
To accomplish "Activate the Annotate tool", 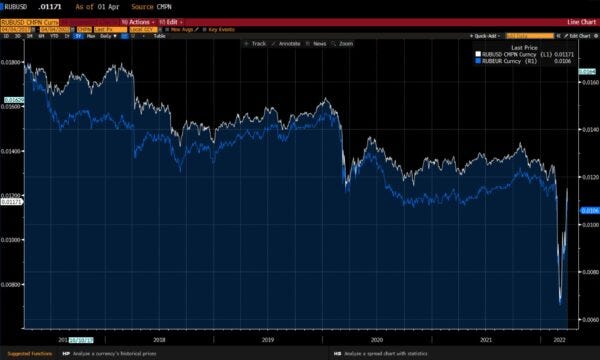I will [x=286, y=44].
